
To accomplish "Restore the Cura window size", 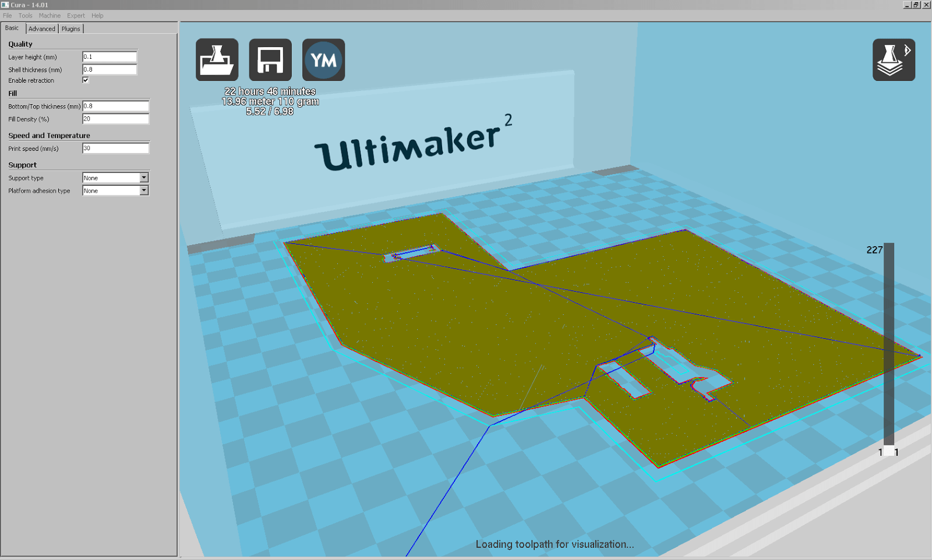I will (916, 5).
